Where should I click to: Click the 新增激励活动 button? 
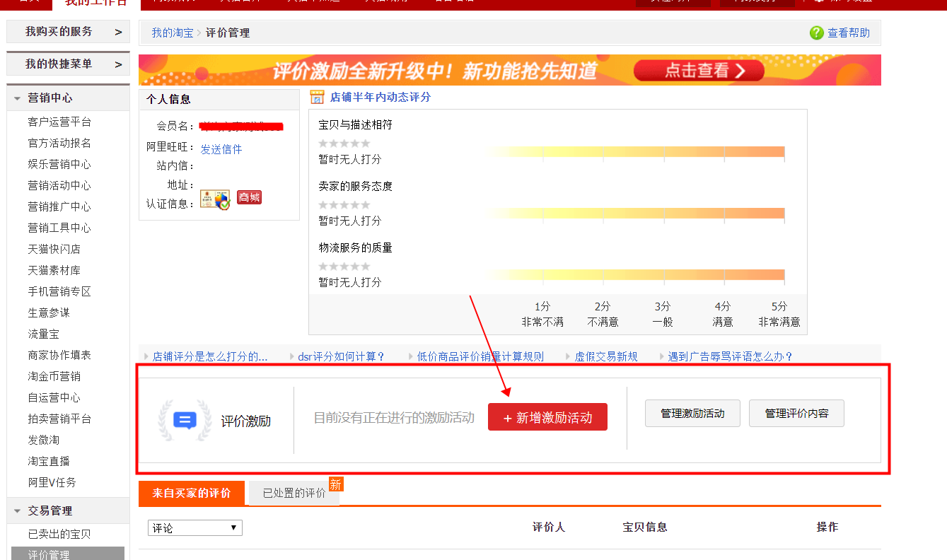pos(547,417)
